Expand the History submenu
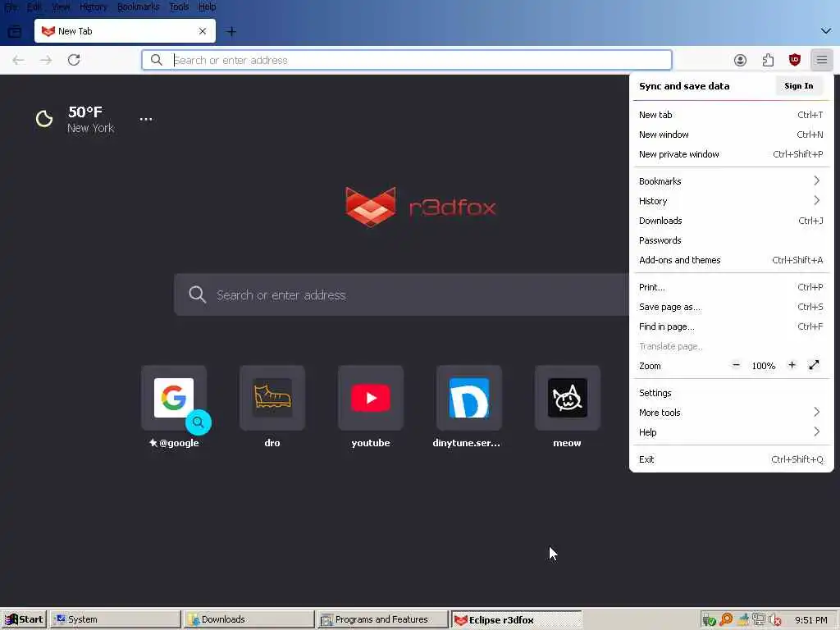Screen dimensions: 840x630 pos(731,201)
